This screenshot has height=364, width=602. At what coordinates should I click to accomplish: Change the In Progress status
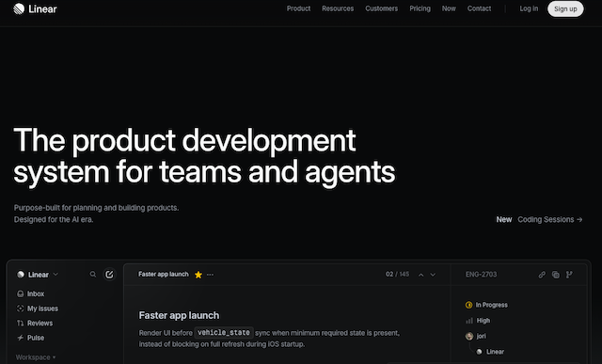486,305
